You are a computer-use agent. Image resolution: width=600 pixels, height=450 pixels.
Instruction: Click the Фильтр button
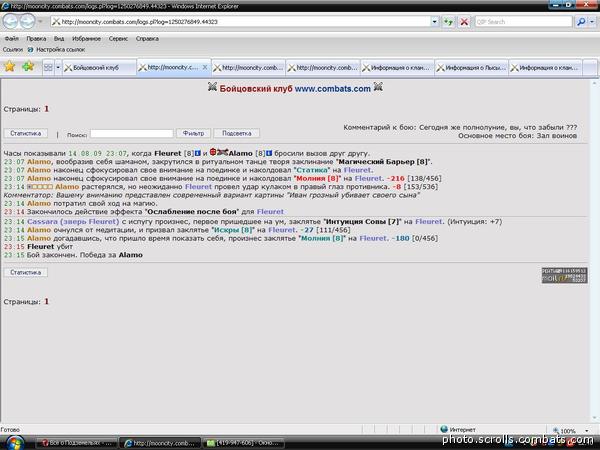point(193,133)
